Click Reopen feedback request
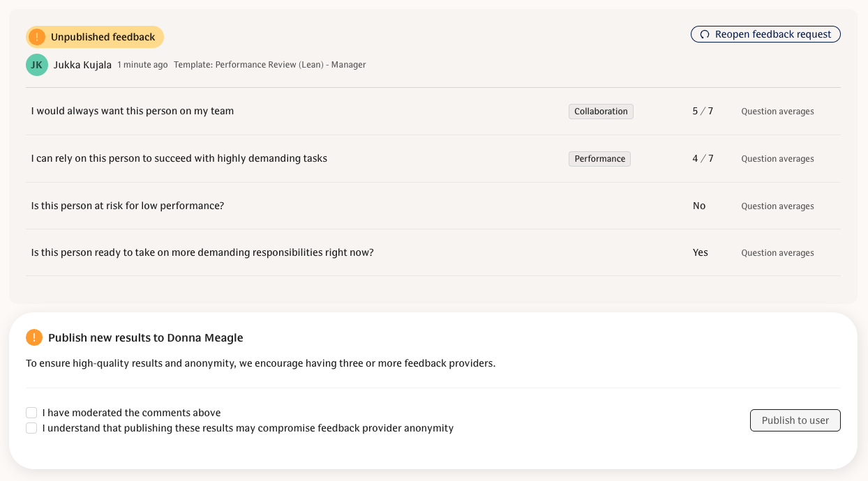The image size is (868, 481). (x=765, y=33)
